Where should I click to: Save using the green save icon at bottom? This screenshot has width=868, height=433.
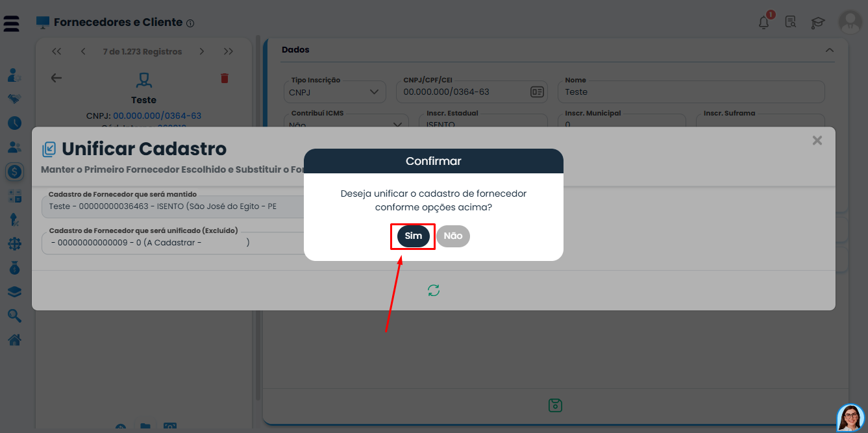tap(555, 404)
